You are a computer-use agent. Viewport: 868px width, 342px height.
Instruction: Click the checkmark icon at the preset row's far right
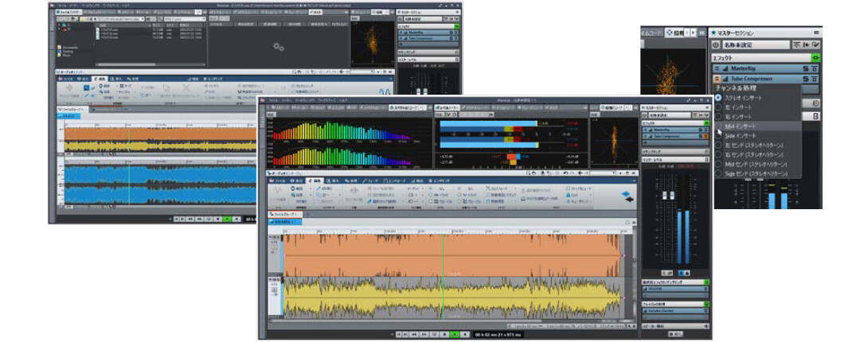point(816,45)
